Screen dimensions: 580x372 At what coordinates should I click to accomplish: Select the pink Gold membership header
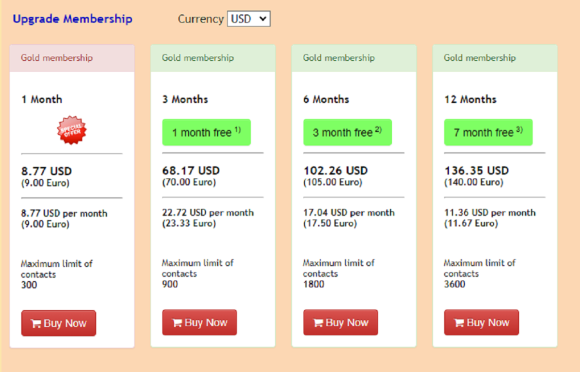tap(72, 58)
